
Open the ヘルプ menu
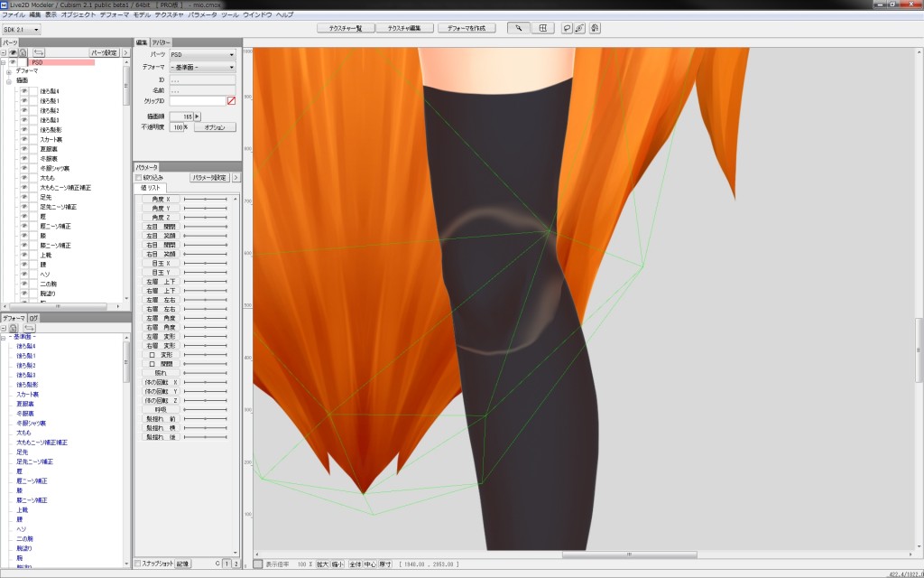tap(284, 14)
